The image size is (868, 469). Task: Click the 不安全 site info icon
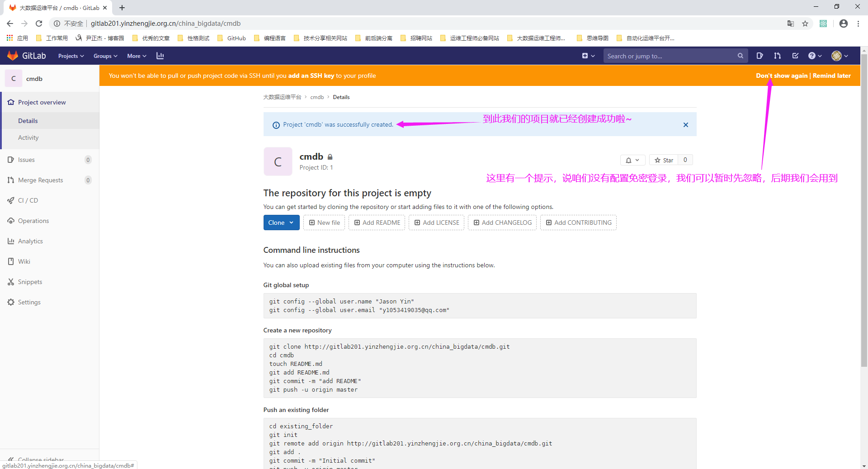[x=57, y=24]
